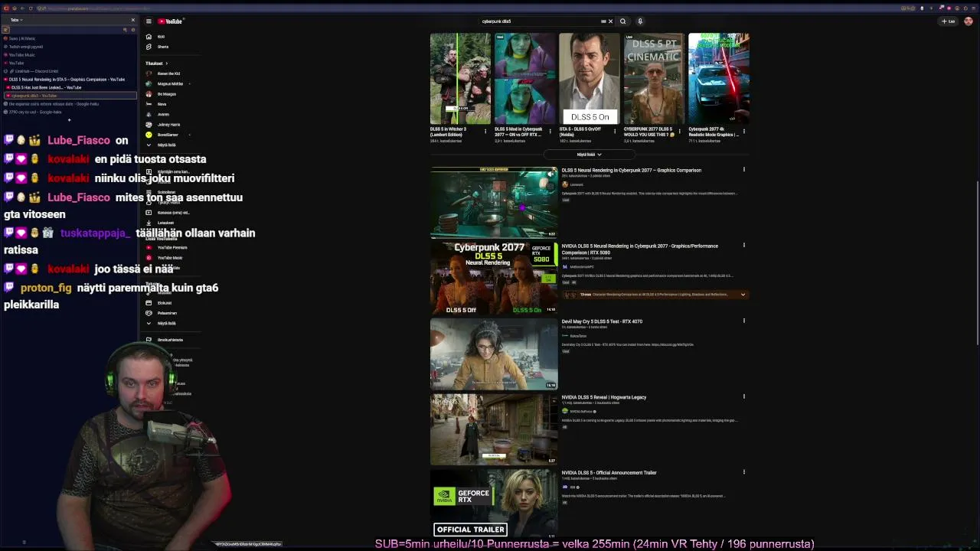Open DLSS 5 Neural Rendering in Cyberpunk 2077 title

click(632, 170)
